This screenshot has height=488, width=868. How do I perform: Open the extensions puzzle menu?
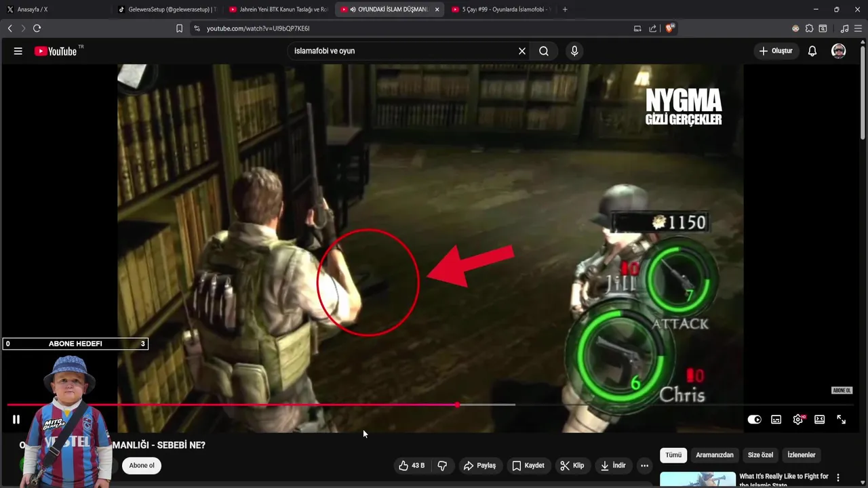pos(809,28)
